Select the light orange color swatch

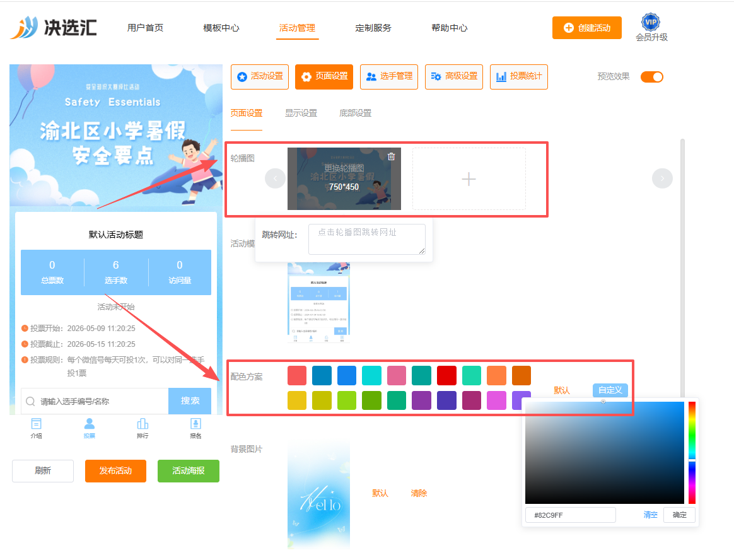point(496,375)
